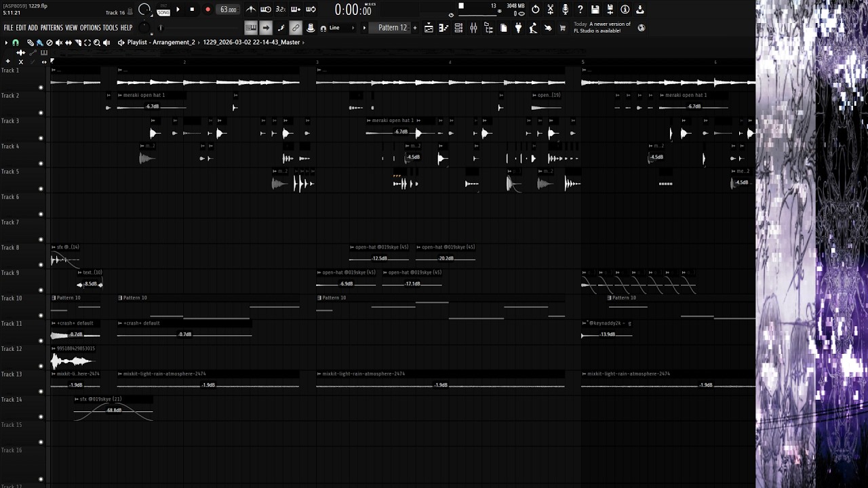Stop playback with the stop button
Screen dimensions: 868x488
click(x=192, y=9)
